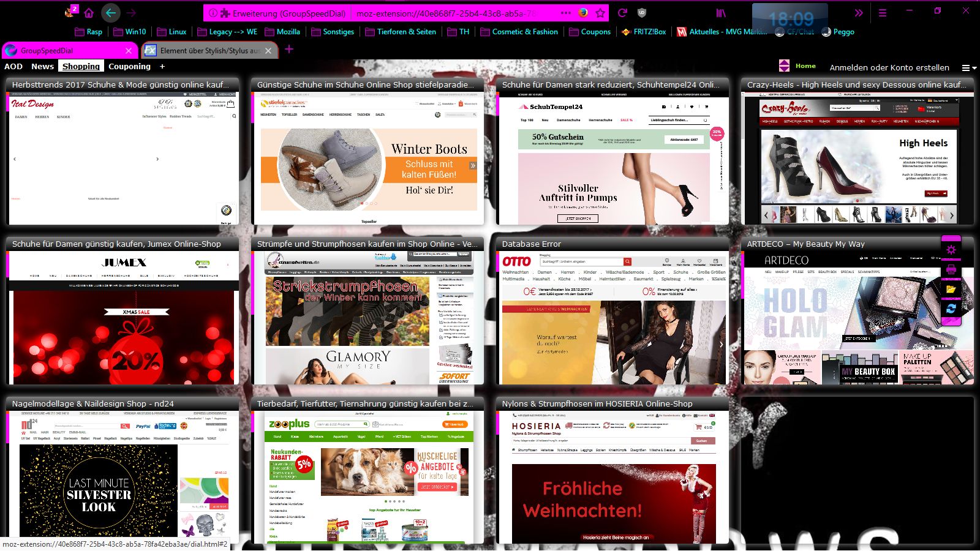Select the AOD dial group

(x=13, y=66)
